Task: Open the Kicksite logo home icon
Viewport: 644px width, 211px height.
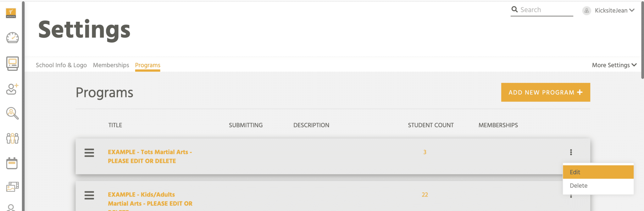Action: click(11, 13)
